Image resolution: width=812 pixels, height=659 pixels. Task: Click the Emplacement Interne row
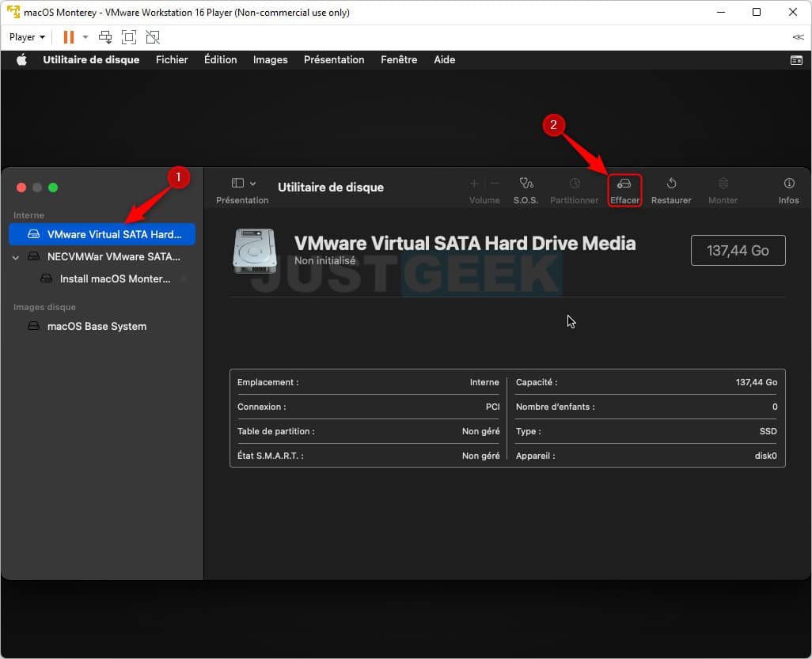pos(368,382)
